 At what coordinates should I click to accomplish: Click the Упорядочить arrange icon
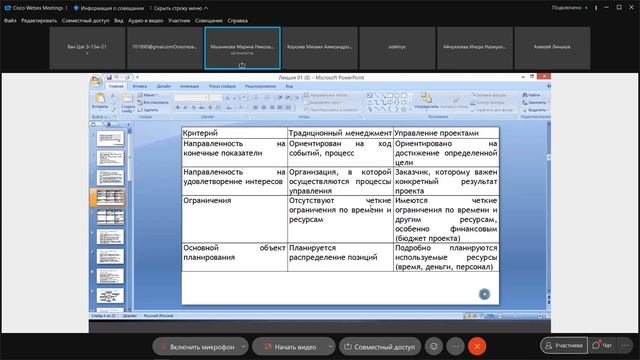[x=426, y=98]
